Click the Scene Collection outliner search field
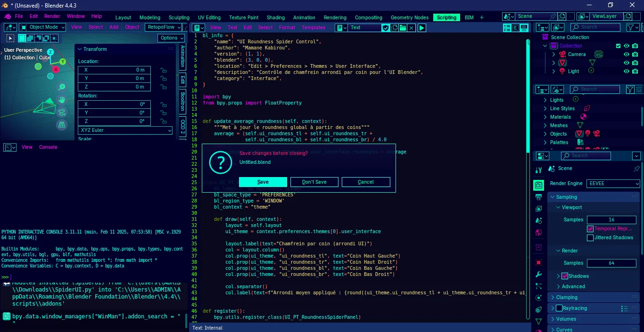Screen dimensions: 644x332 pos(595,27)
